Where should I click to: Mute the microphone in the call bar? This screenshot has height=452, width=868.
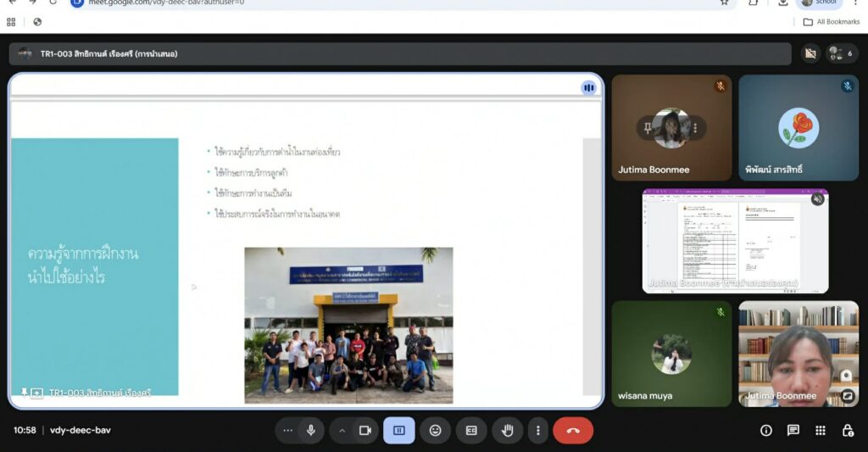coord(311,430)
